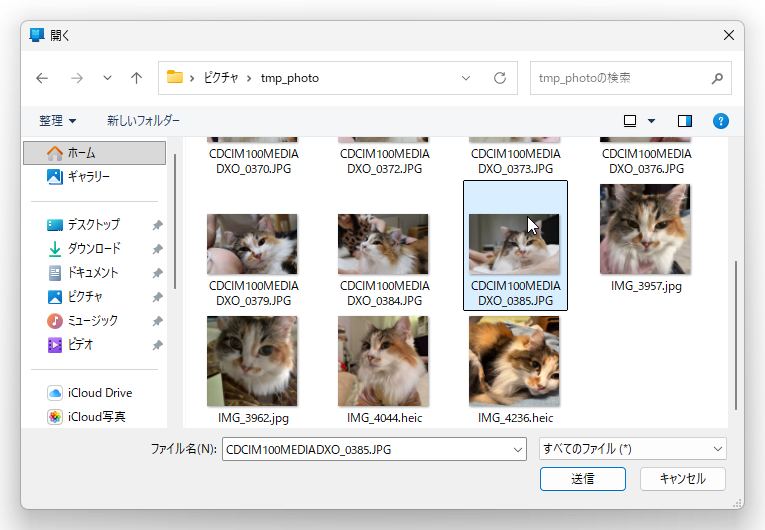
Task: Click the pin icon beside ドキュメント
Action: 157,273
